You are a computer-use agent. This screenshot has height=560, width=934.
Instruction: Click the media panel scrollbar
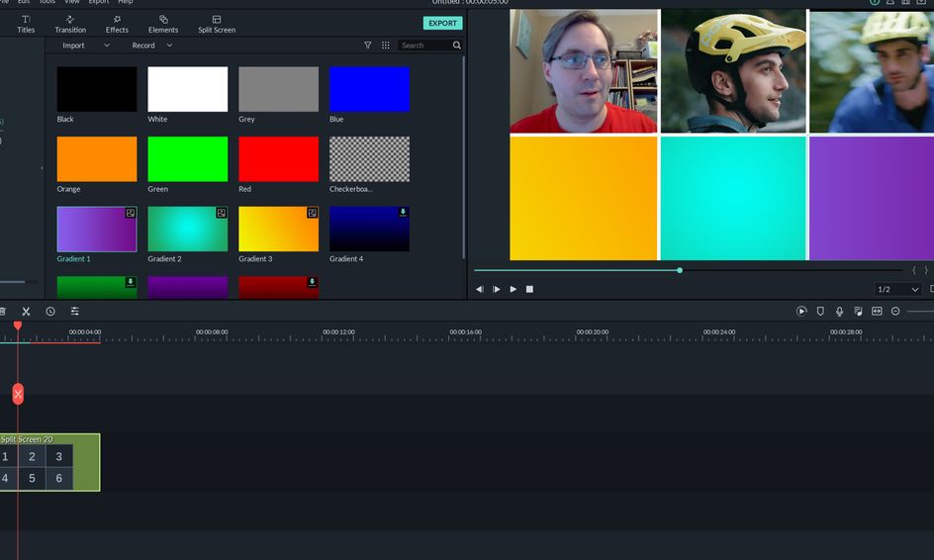463,156
